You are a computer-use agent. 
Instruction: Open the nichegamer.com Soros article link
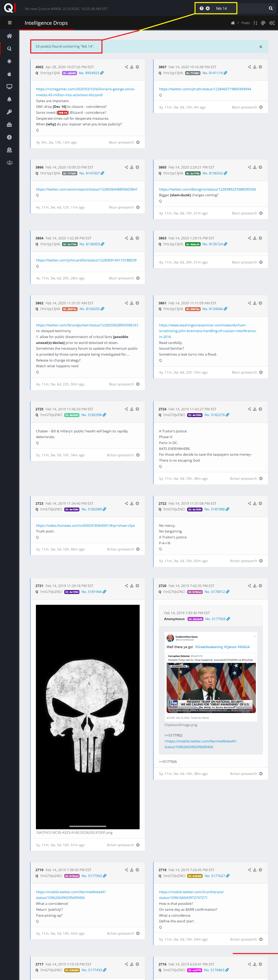click(86, 92)
